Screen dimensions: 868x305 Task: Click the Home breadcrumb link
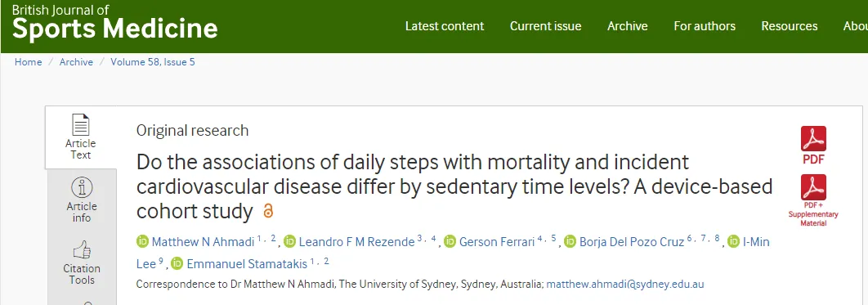29,62
